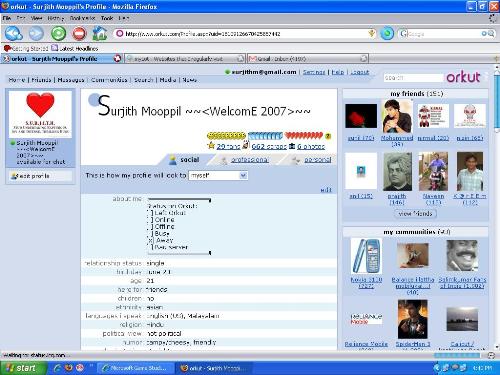Open the orkut Home navigation link
Image resolution: width=500 pixels, height=375 pixels.
coord(17,80)
